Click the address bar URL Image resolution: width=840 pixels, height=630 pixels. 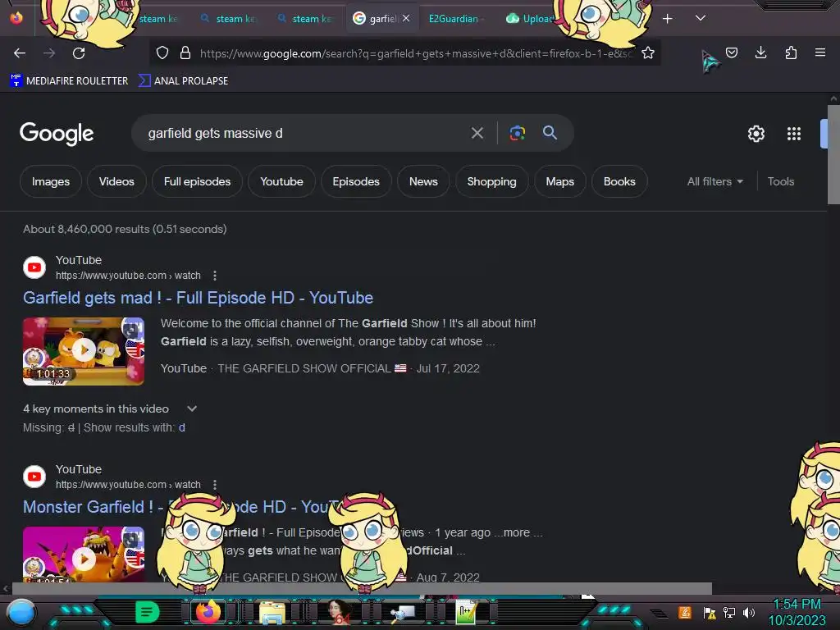click(x=416, y=53)
